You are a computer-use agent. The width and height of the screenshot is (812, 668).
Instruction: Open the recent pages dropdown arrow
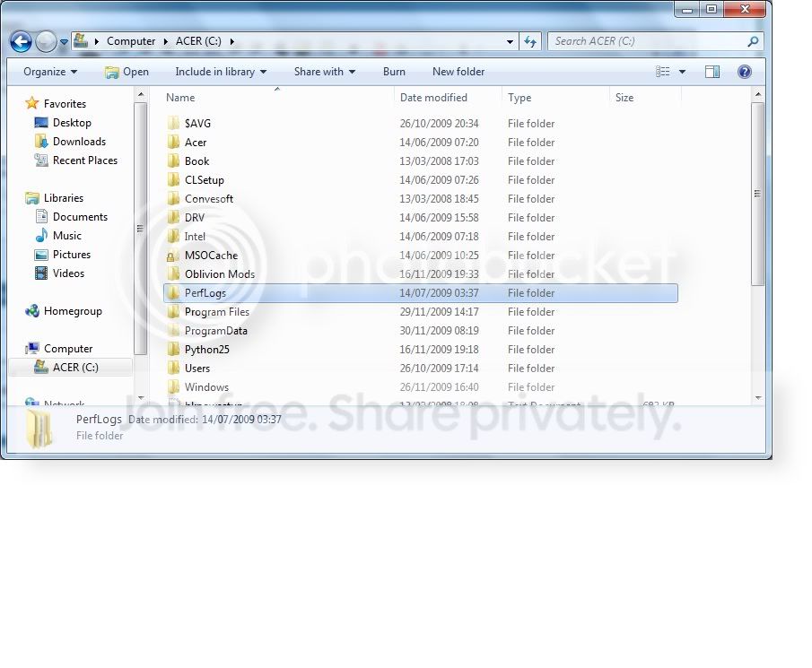pyautogui.click(x=64, y=42)
